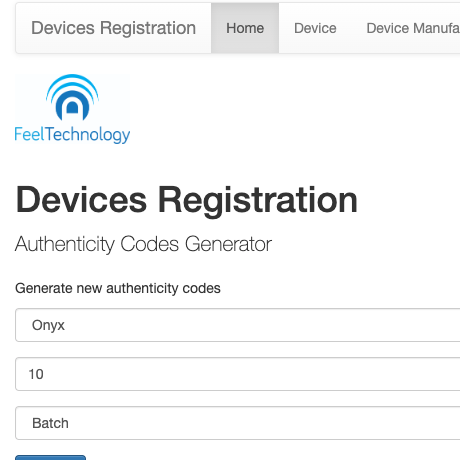
Task: Click the Batch placeholder text
Action: pos(50,423)
